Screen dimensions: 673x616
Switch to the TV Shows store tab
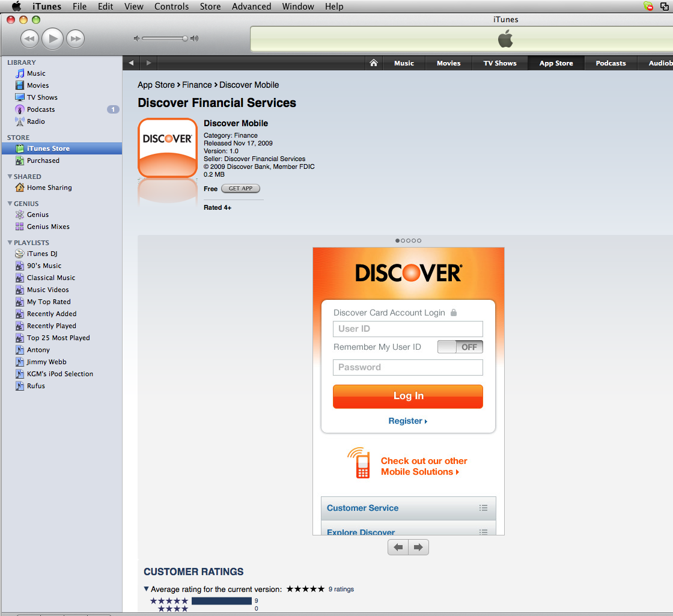tap(499, 63)
